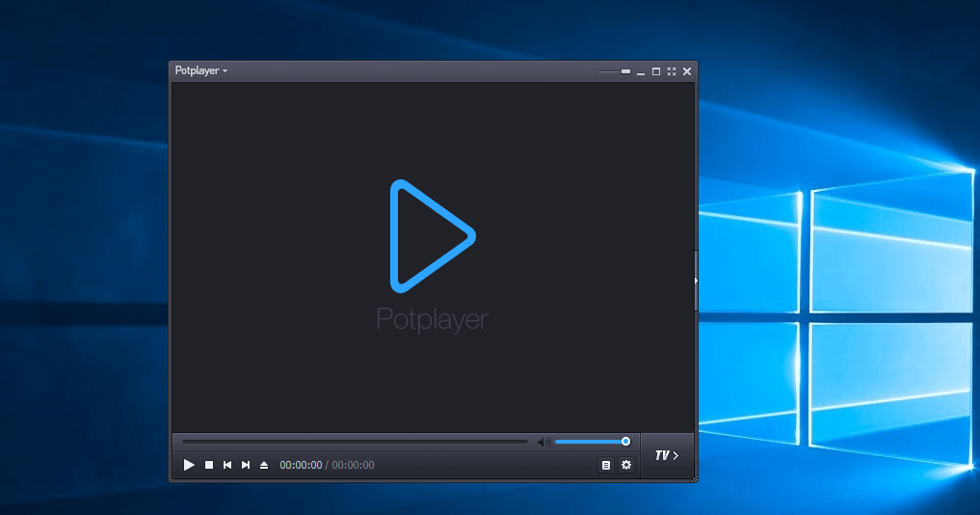
Task: Click the elapsed time display
Action: [x=301, y=466]
